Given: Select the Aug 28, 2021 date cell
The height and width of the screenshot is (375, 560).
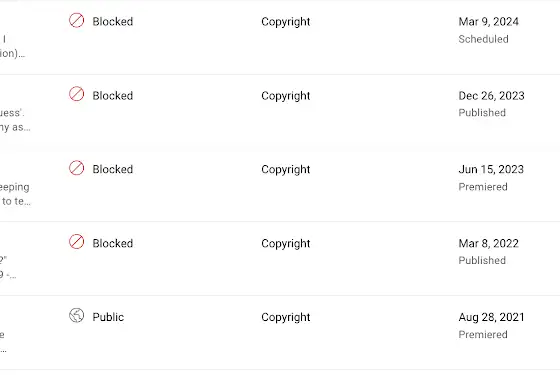Looking at the screenshot, I should coord(491,317).
